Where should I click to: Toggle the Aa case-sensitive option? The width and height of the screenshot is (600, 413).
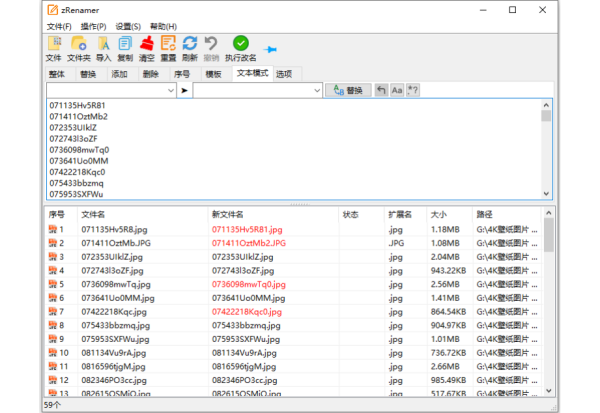397,91
